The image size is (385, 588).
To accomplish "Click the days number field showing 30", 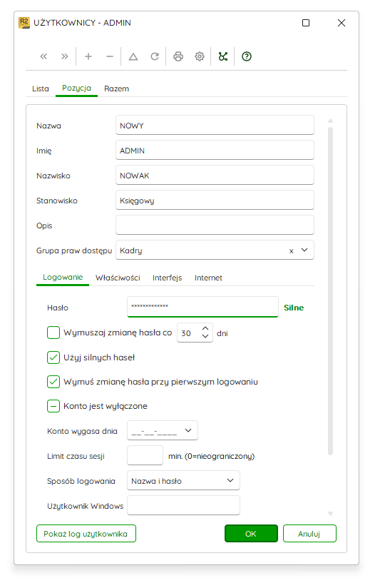I will pyautogui.click(x=195, y=333).
